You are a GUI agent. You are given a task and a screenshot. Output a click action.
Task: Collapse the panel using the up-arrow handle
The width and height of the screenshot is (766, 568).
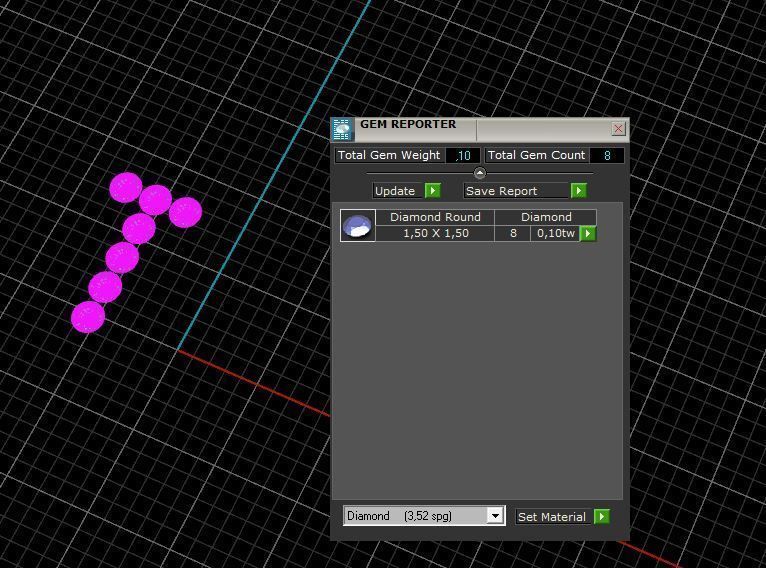tap(480, 173)
